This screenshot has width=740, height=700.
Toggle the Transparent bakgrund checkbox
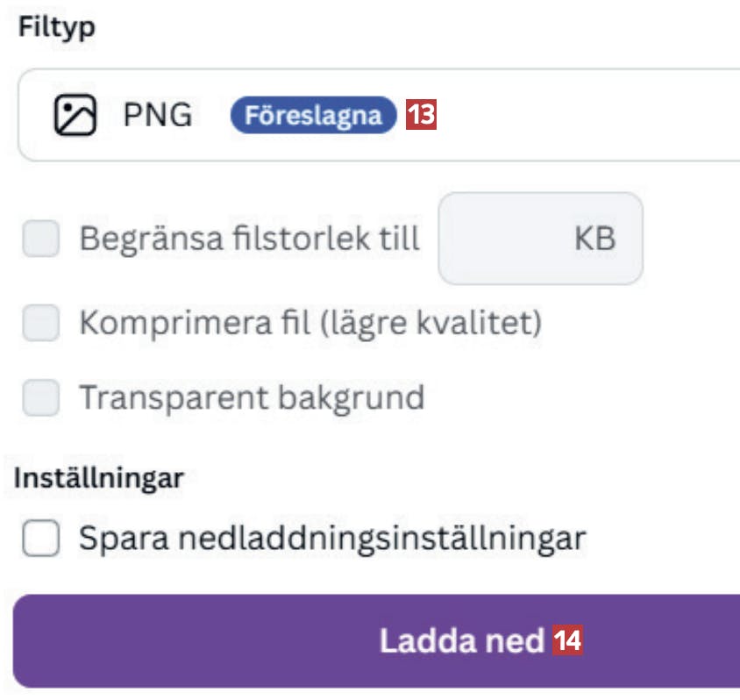(x=41, y=397)
